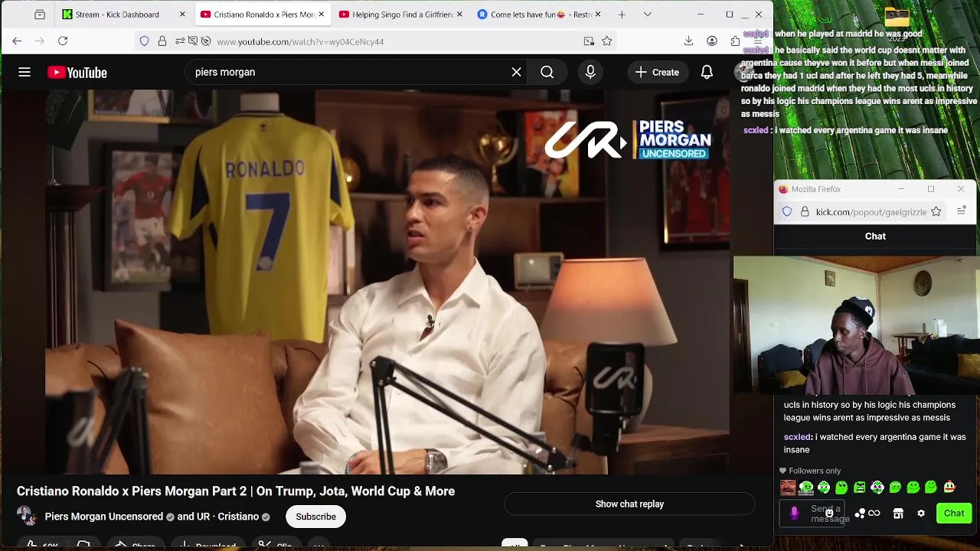Open the desktop folder icon top right
Viewport: 980px width, 551px height.
[897, 15]
